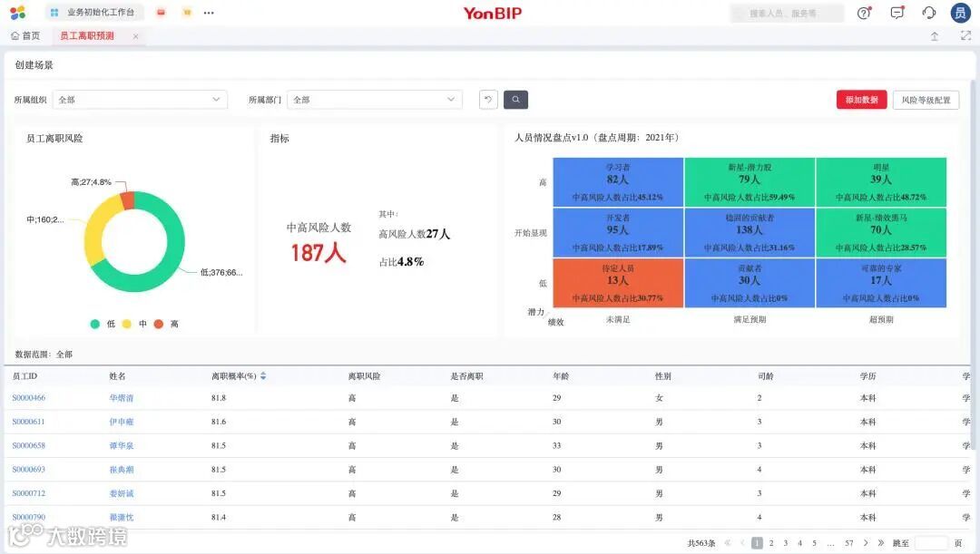Click the 187人 medium-high risk count
980x554 pixels.
pos(318,253)
